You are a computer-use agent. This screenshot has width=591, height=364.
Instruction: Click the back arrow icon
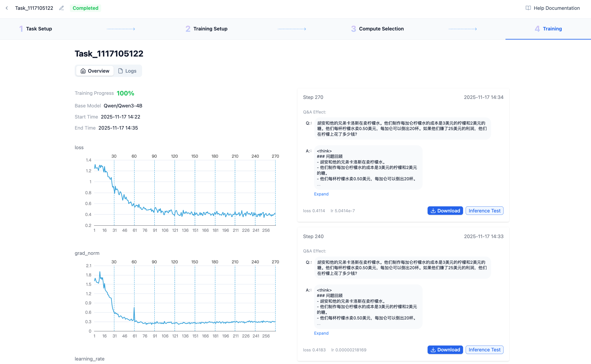[7, 8]
